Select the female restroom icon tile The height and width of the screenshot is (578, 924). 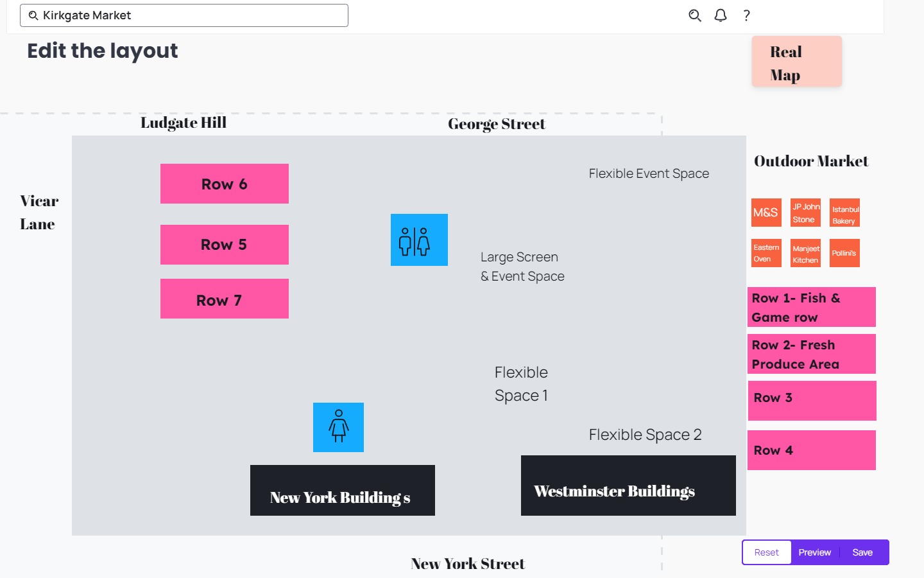point(338,427)
